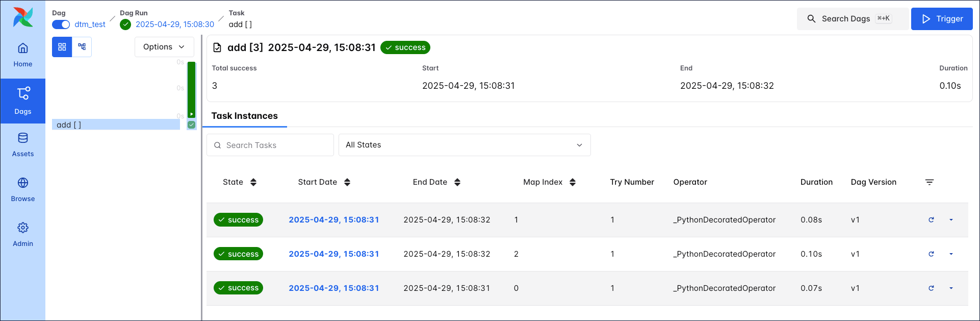Select the grid view icon

tap(62, 47)
